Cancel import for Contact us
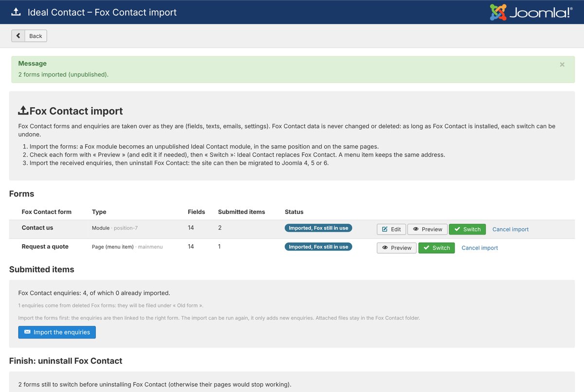Viewport: 584px width, 392px height. 511,229
